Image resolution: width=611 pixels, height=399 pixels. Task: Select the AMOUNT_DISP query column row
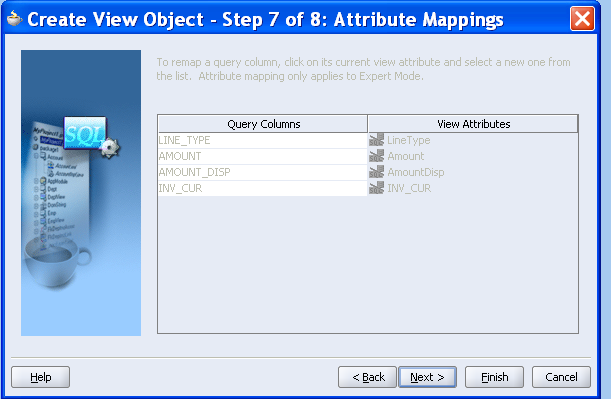pyautogui.click(x=262, y=172)
